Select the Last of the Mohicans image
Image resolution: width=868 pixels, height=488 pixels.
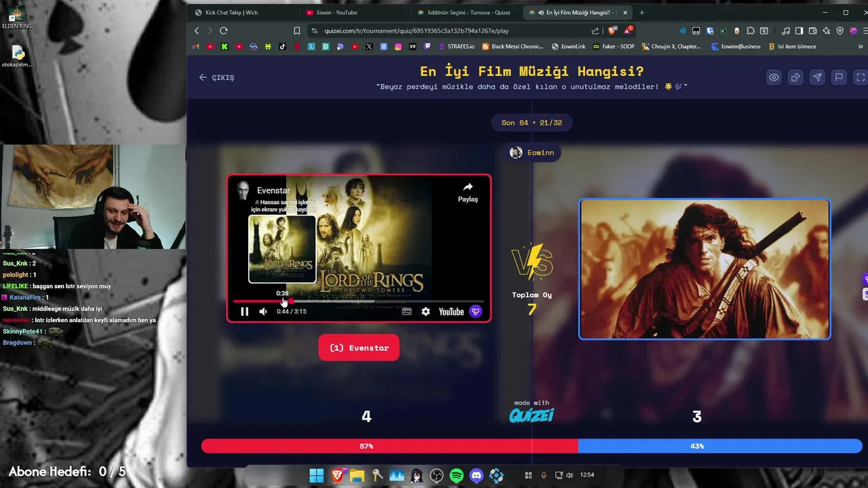705,269
